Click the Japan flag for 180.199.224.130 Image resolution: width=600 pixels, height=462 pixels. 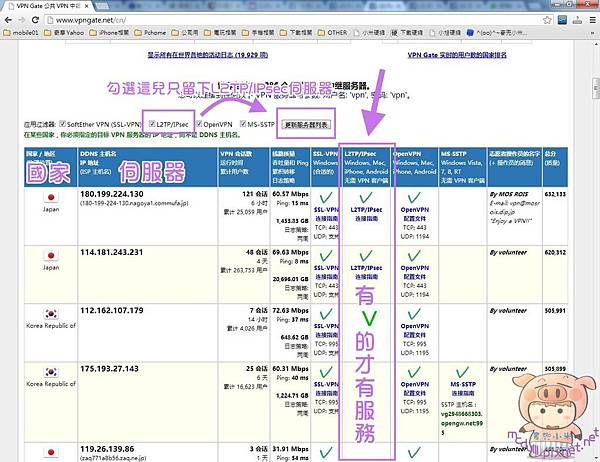tap(51, 198)
